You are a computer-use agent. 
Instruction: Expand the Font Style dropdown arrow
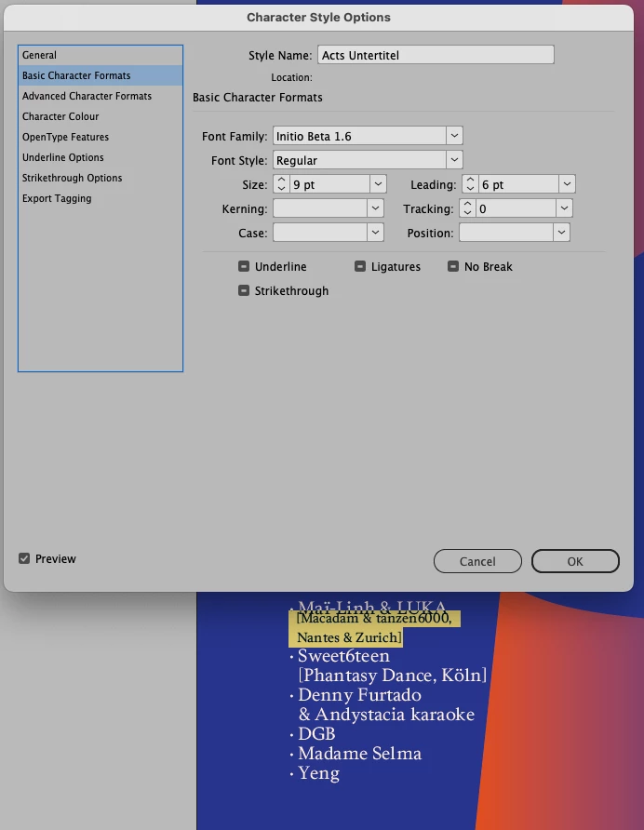[x=454, y=160]
